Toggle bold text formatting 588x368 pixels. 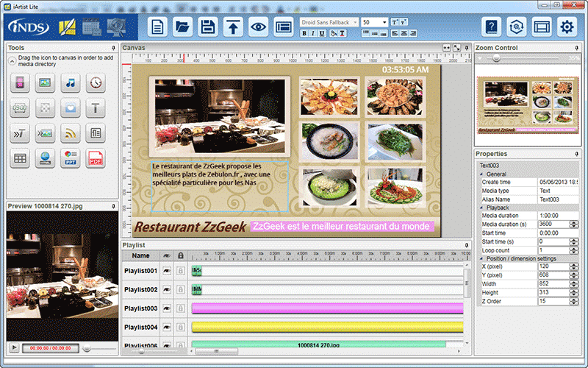(x=304, y=33)
